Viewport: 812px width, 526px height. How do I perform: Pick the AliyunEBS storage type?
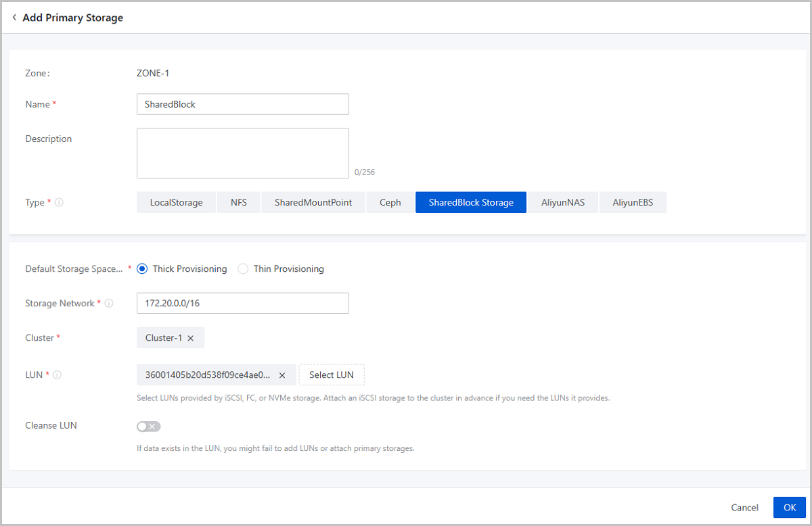[632, 202]
